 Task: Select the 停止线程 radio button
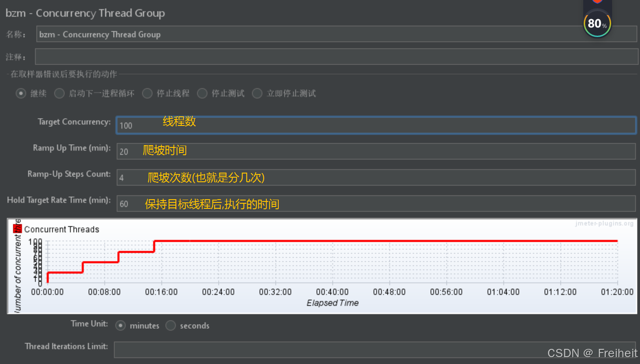click(147, 93)
